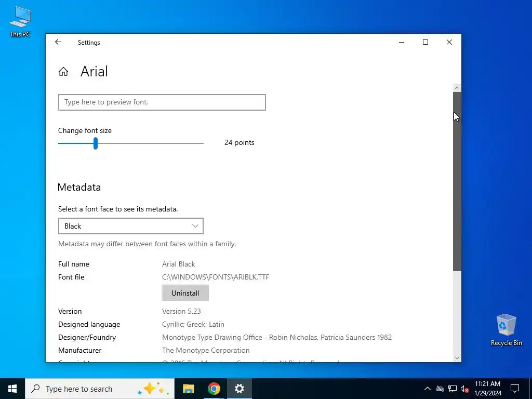This screenshot has height=399, width=532.
Task: Click the Monotype Type Drawing Office designer text
Action: [x=277, y=337]
